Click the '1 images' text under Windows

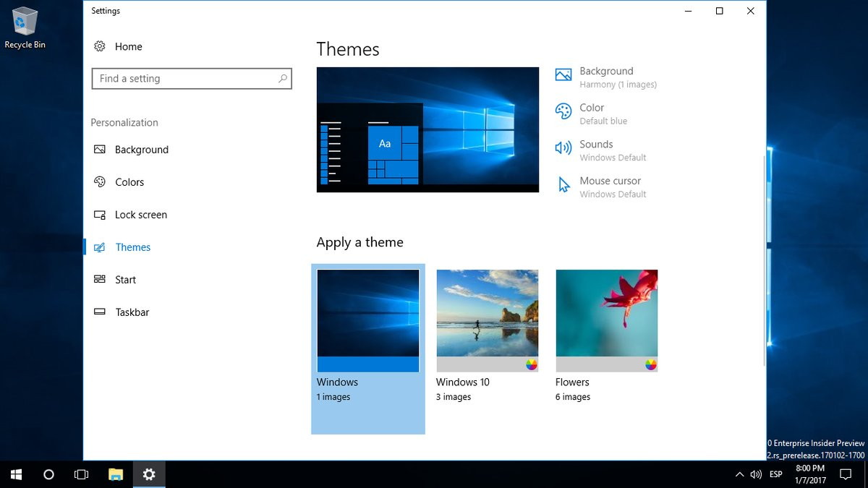coord(333,397)
